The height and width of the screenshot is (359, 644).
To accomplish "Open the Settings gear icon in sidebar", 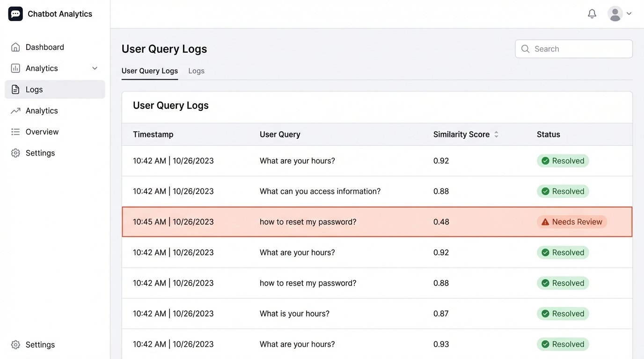I will point(16,153).
